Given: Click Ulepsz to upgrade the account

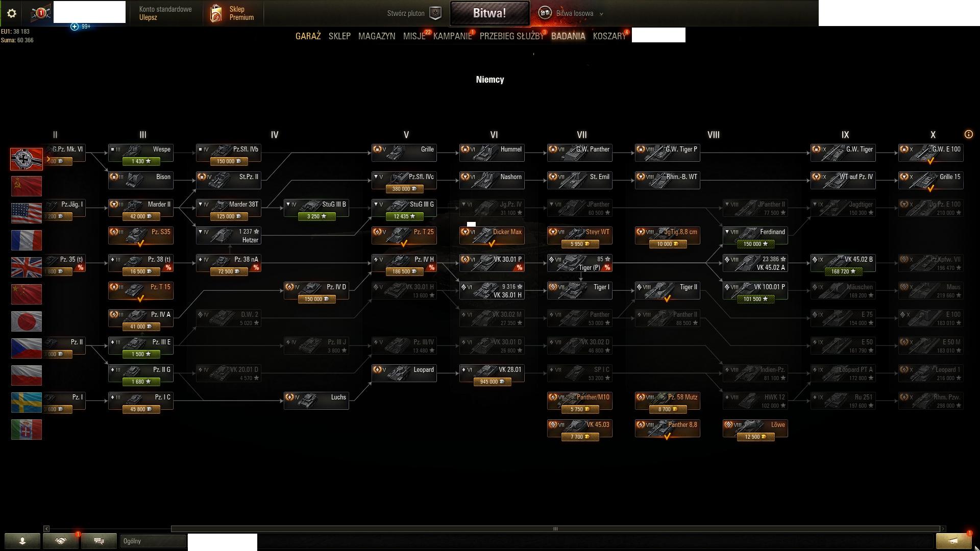Looking at the screenshot, I should (x=148, y=17).
